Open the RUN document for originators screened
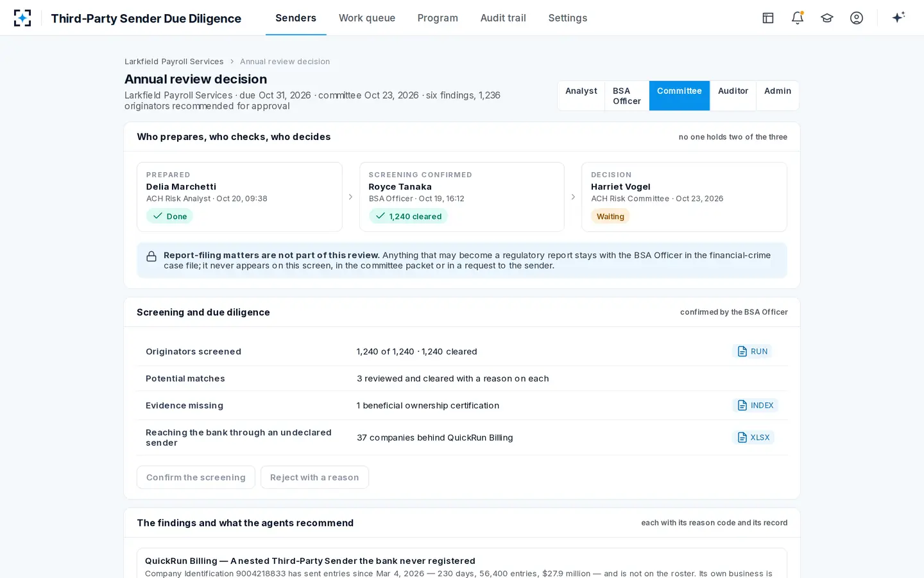Screen dimensions: 924x578 coord(752,351)
